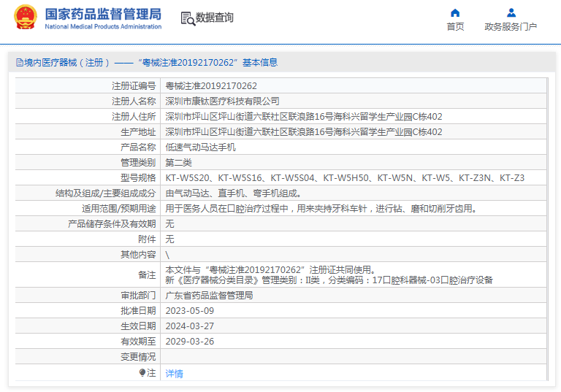Screen dimensions: 561x392
Task: Click approval date 2023-05-09
Action: [190, 311]
